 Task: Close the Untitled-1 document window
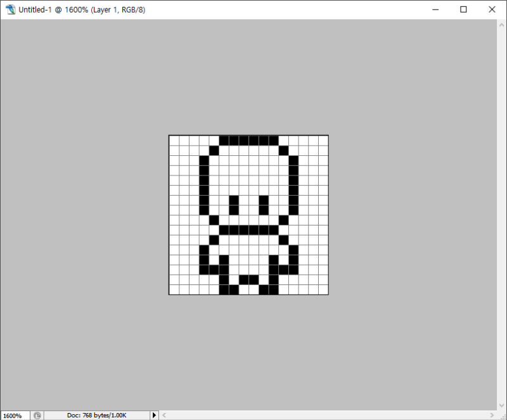pos(492,10)
